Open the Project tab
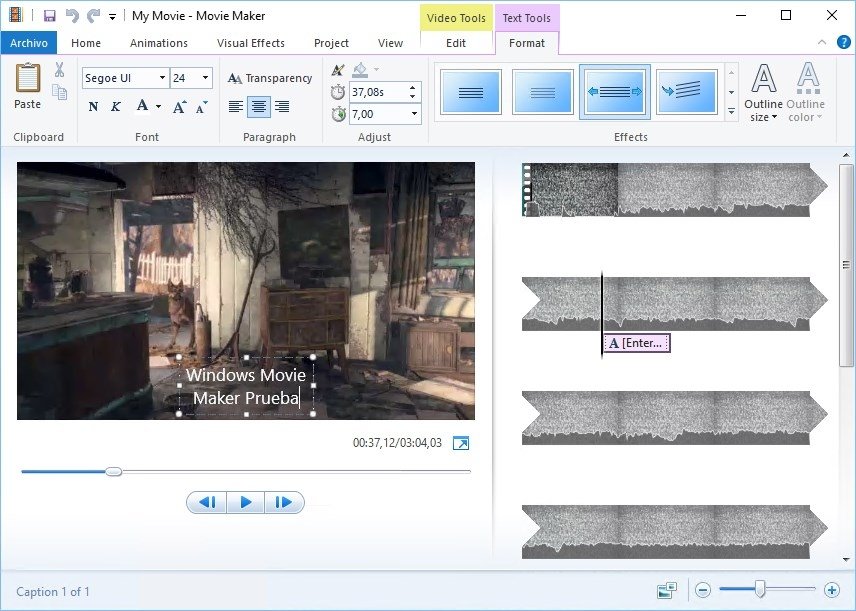 click(331, 43)
